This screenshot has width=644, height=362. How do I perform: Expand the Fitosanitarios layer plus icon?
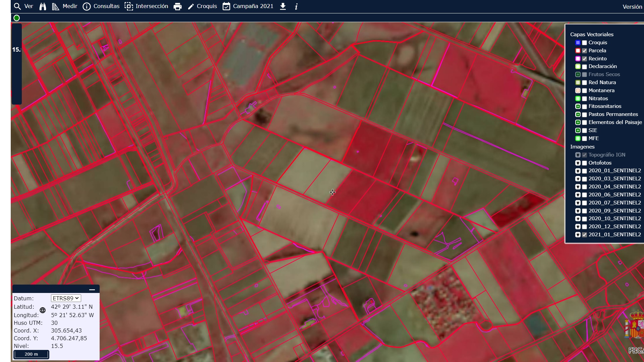point(578,106)
